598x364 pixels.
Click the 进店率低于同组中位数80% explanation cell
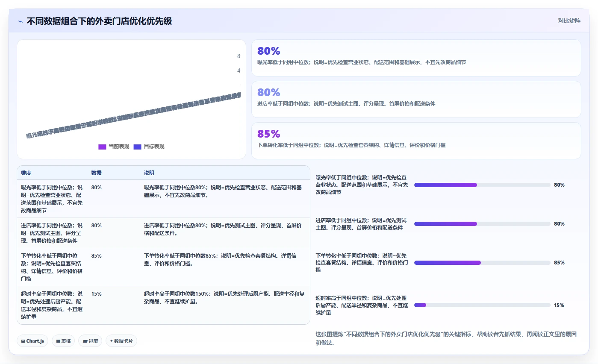pyautogui.click(x=224, y=229)
